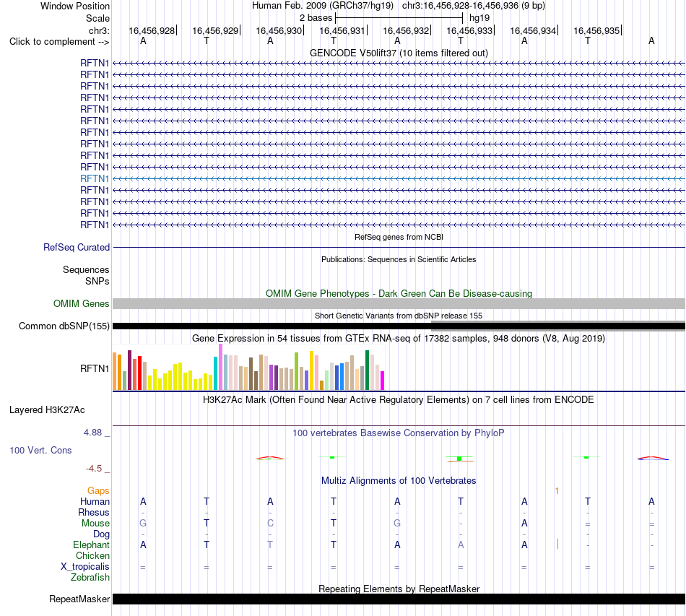Click the 100 Vert. Cons track label

[x=40, y=450]
